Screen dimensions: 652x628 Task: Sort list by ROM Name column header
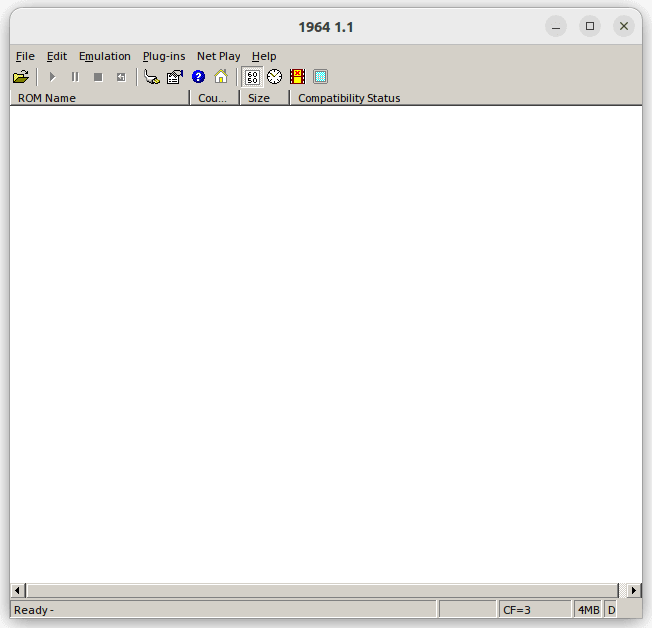point(99,98)
